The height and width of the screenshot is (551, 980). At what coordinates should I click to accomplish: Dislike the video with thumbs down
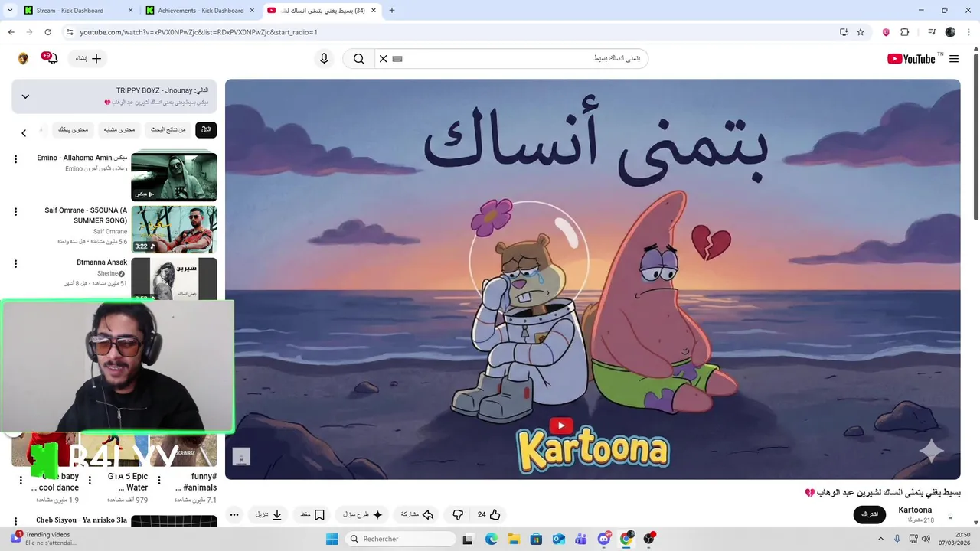tap(458, 514)
